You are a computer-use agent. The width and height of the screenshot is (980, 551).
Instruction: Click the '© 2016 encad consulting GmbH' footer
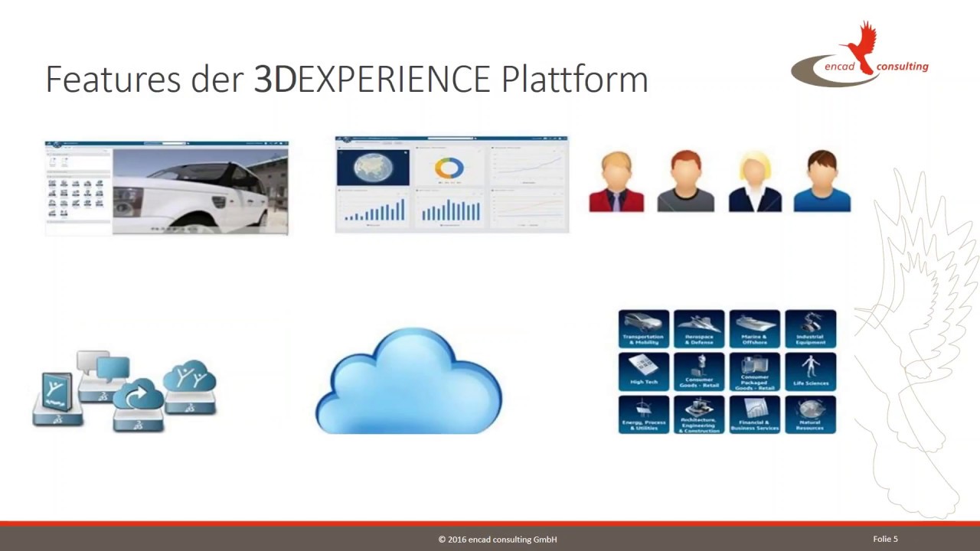pos(498,540)
